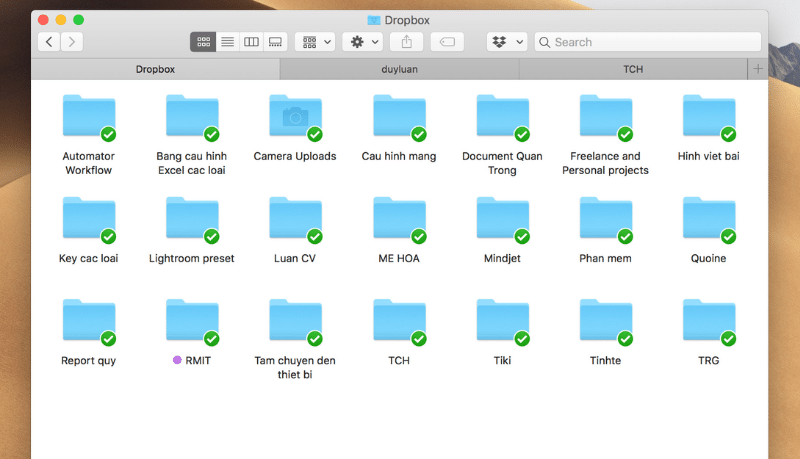The height and width of the screenshot is (459, 800).
Task: Click the "Tam chuyen den thiet bi" folder name
Action: [295, 367]
